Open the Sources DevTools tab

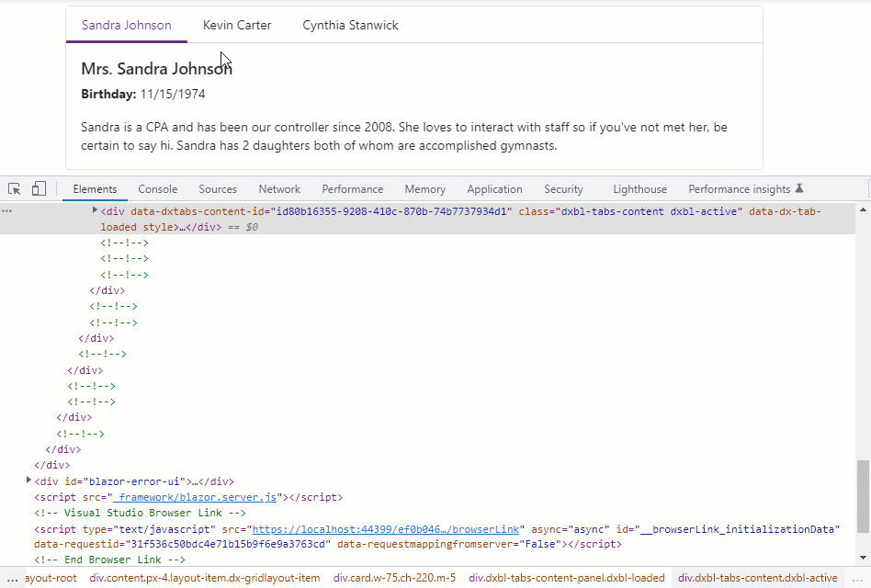tap(218, 188)
